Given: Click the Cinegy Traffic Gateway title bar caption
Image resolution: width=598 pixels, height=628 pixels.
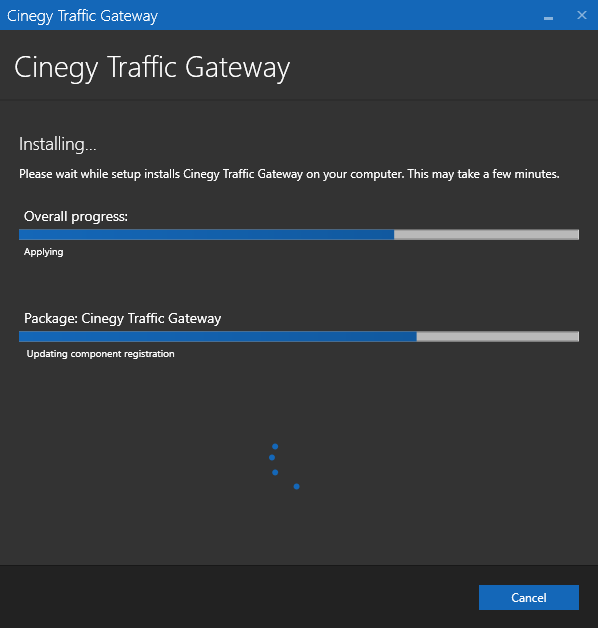Looking at the screenshot, I should [83, 16].
